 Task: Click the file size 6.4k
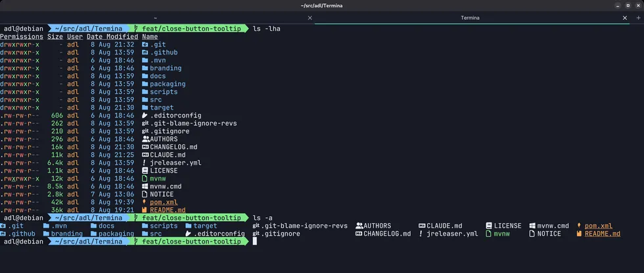coord(55,163)
